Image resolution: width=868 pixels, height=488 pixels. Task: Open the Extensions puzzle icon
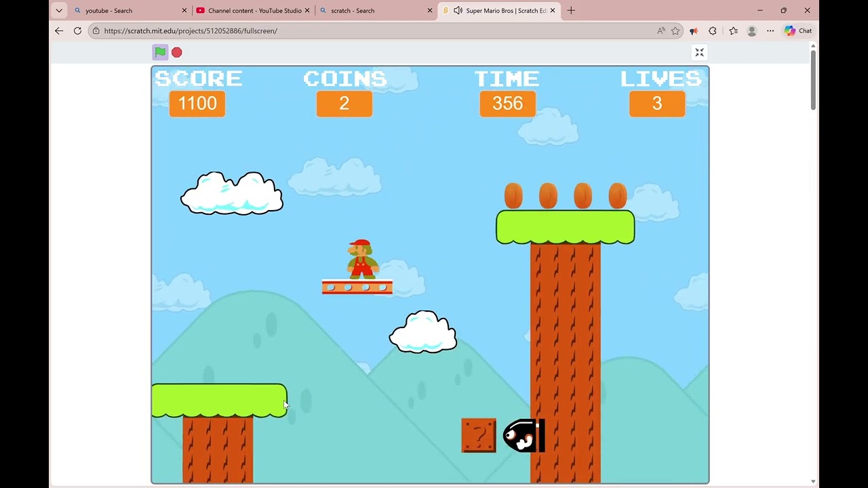[713, 30]
